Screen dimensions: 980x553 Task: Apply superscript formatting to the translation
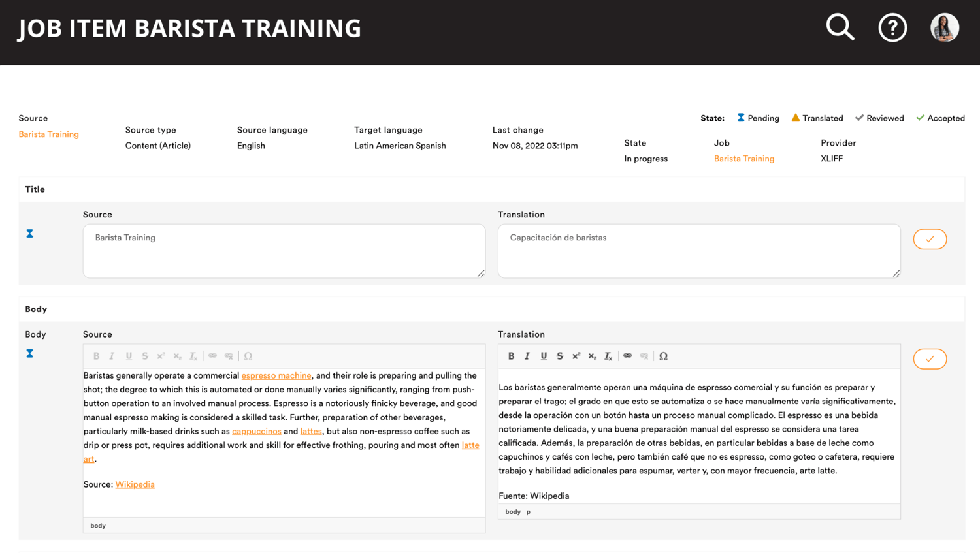point(576,356)
